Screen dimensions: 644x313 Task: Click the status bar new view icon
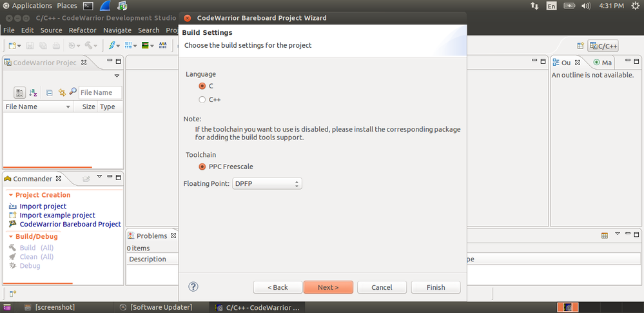13,294
